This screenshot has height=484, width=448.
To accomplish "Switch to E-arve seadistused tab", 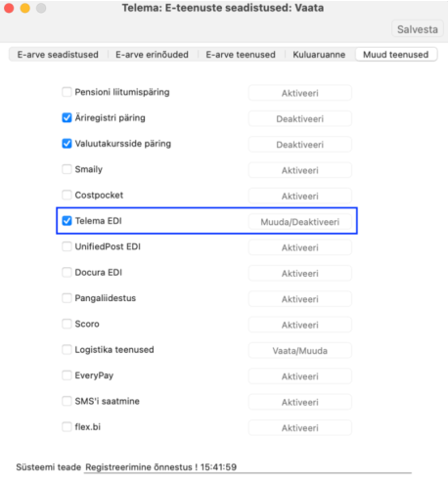I will [x=58, y=55].
